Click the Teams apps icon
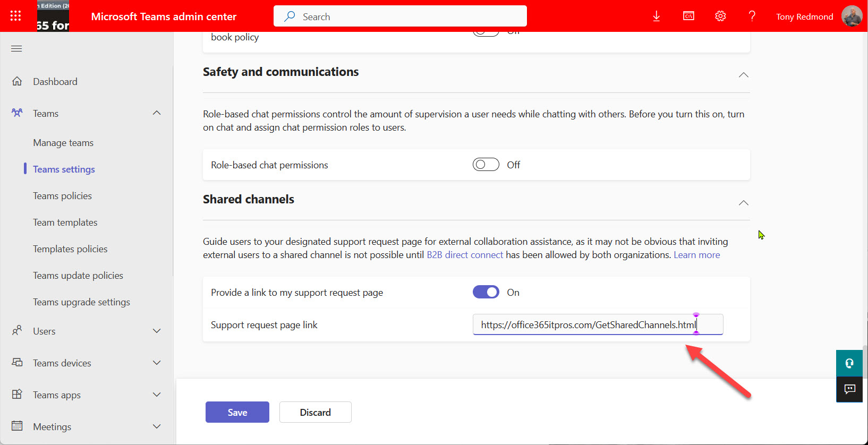868x445 pixels. click(x=17, y=395)
